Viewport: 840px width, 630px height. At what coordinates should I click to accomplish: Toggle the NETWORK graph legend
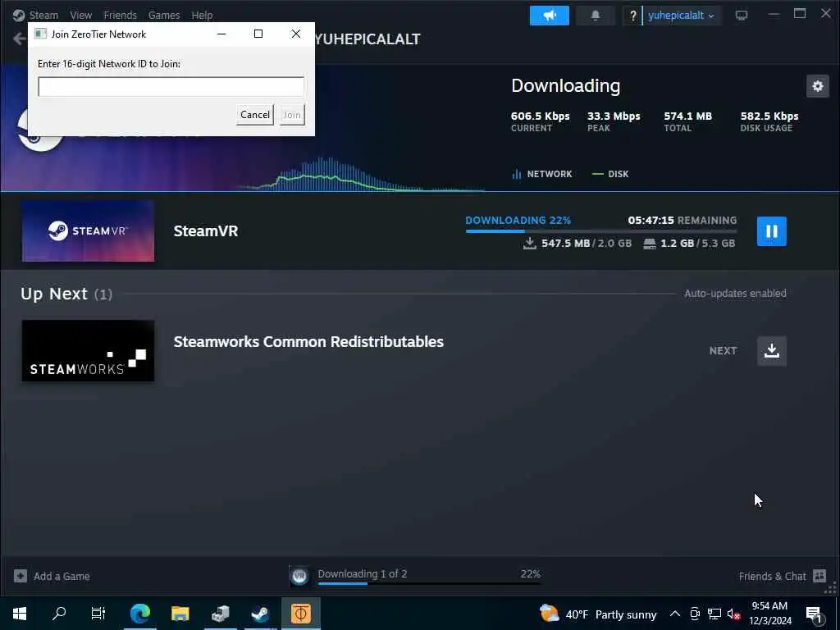tap(542, 174)
